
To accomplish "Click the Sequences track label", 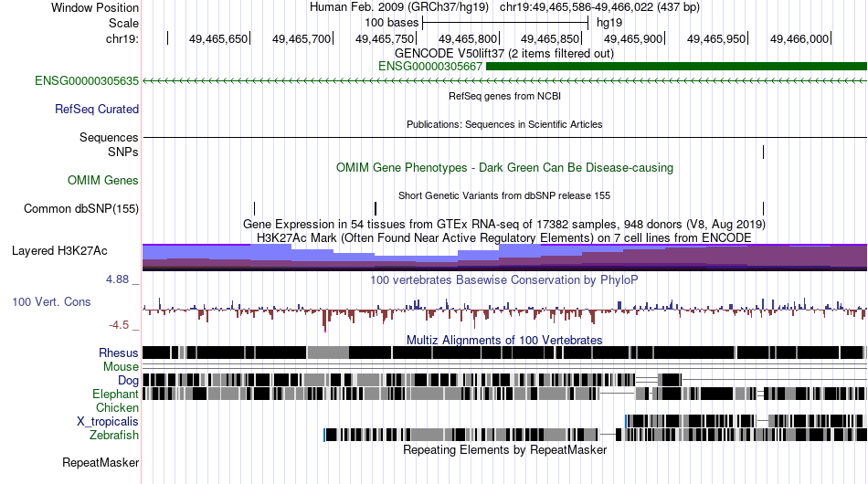I will pos(109,137).
